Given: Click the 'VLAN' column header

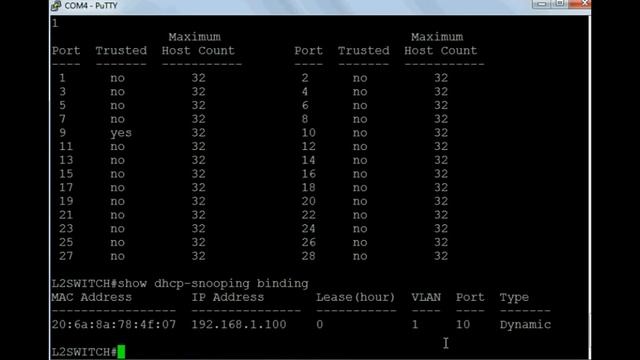Looking at the screenshot, I should (426, 297).
